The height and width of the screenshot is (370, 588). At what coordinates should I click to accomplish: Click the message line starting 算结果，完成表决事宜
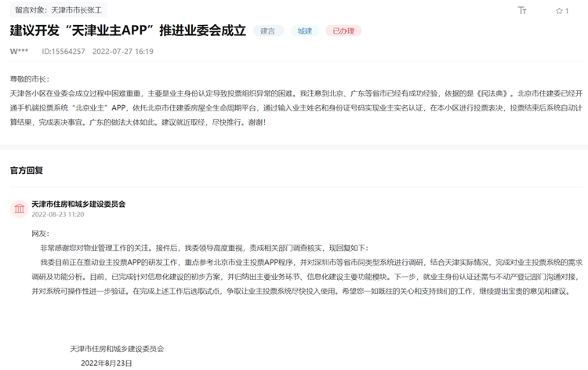point(138,122)
